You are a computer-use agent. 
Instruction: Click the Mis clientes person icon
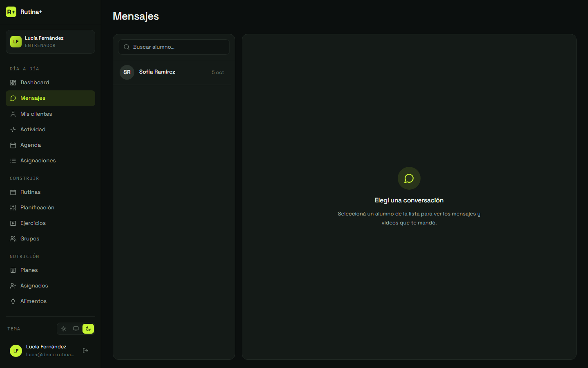coord(13,114)
